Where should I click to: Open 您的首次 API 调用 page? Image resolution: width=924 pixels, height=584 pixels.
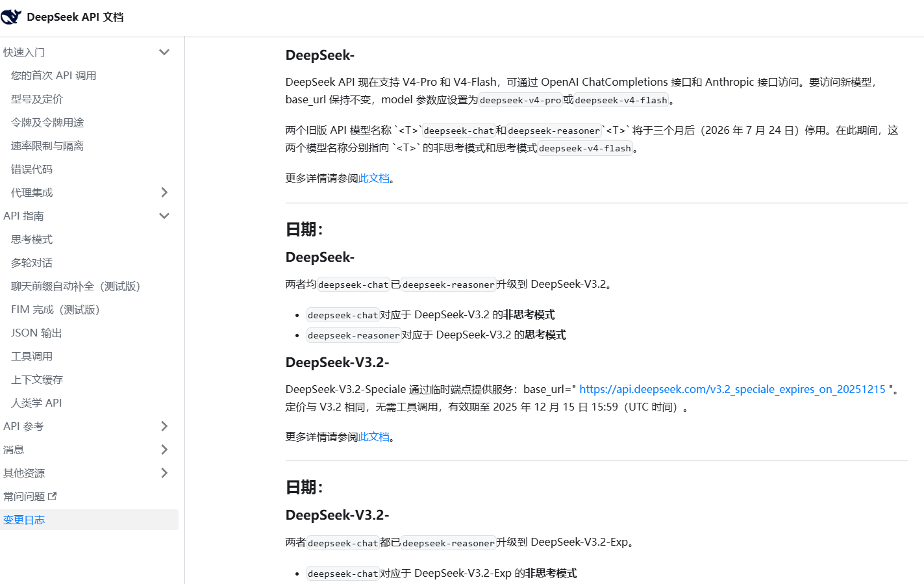[53, 75]
